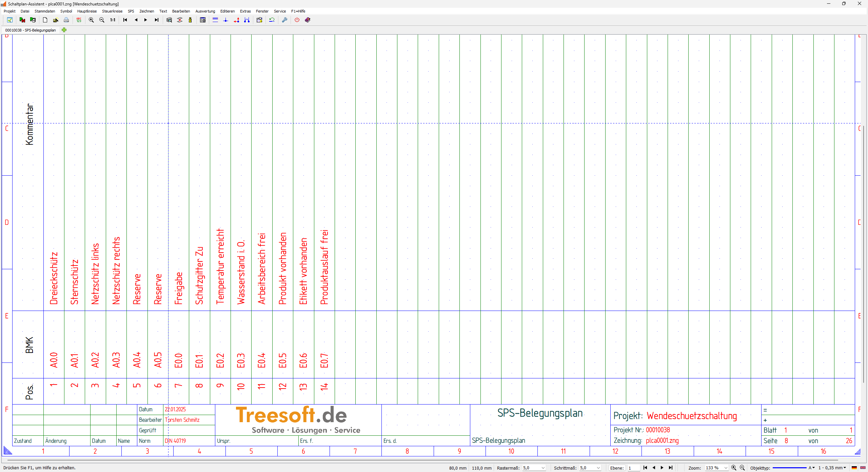This screenshot has height=472, width=868.
Task: Switch language to English flag
Action: pos(863,468)
